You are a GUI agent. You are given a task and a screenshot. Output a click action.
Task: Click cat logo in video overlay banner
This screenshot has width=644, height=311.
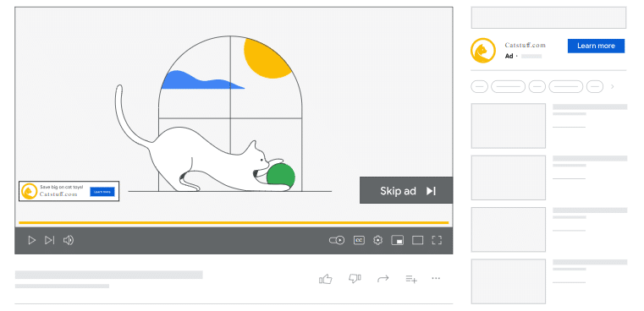click(x=30, y=191)
